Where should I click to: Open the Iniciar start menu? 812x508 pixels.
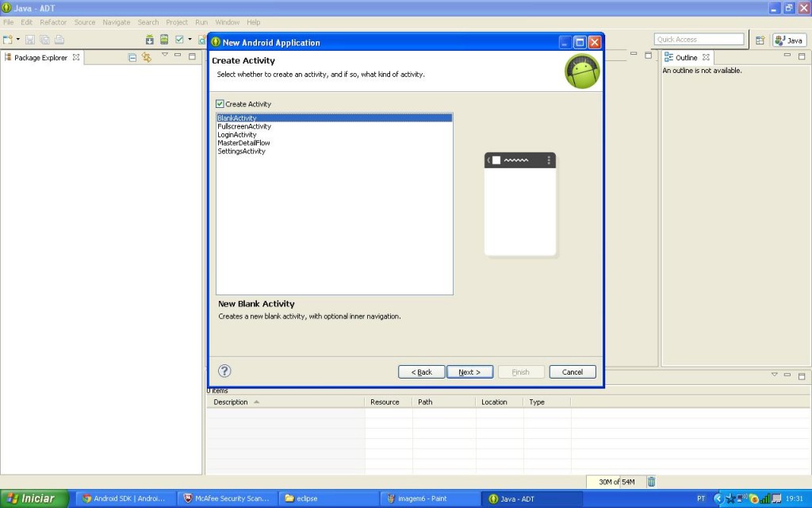tap(34, 498)
